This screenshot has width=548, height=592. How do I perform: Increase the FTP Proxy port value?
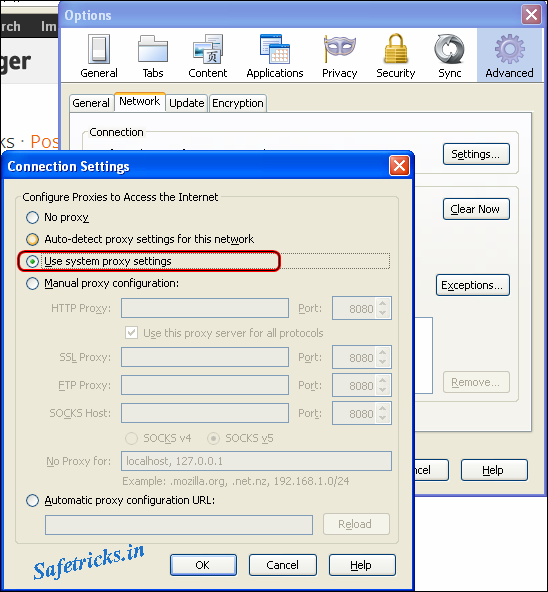[383, 381]
